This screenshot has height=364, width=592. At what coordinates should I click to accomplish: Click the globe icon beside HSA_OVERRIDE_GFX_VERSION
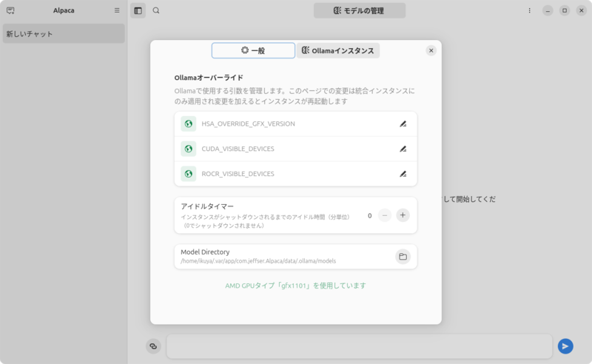[189, 124]
